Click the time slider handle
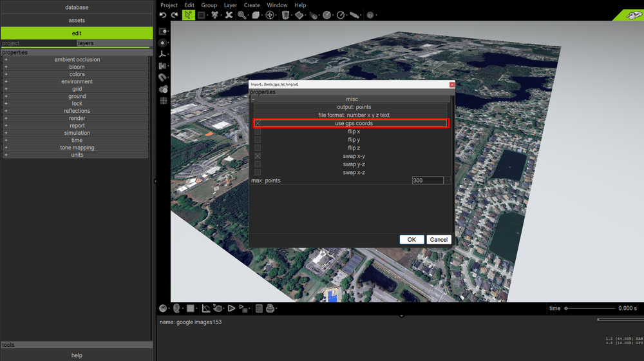 tap(566, 308)
